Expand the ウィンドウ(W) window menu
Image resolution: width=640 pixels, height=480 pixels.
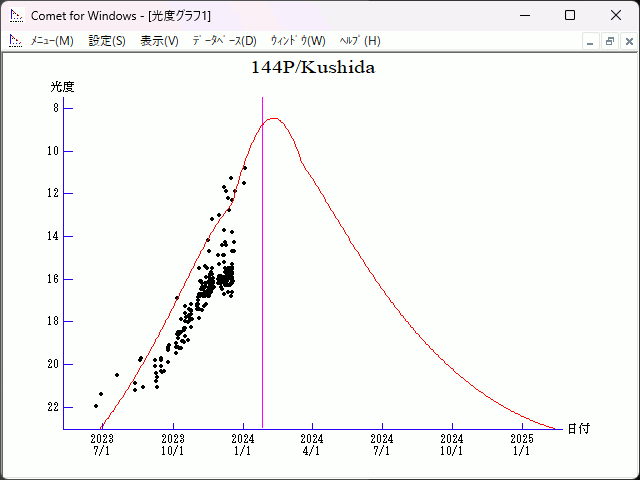(298, 41)
